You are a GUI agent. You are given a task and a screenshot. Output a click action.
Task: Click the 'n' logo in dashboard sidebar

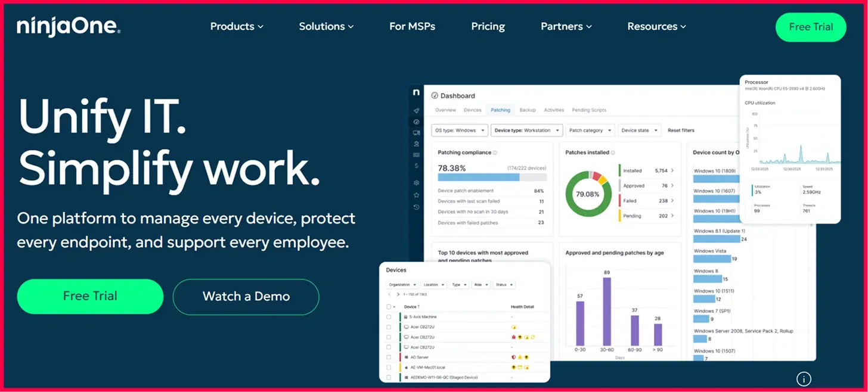click(x=416, y=93)
